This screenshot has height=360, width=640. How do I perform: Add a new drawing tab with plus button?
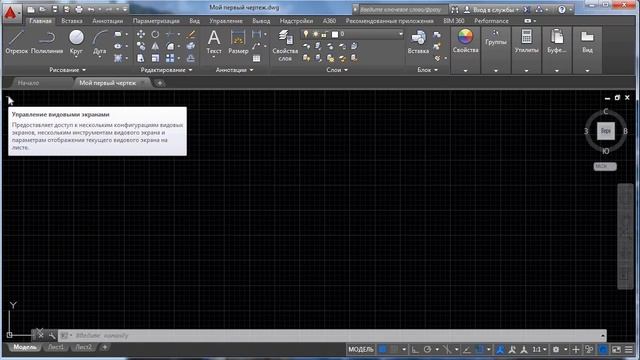point(160,83)
